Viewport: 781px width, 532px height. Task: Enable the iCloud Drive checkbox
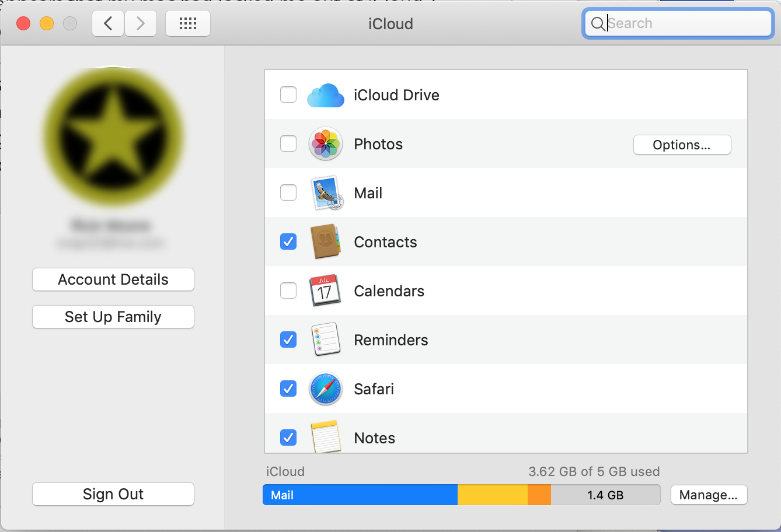click(288, 94)
